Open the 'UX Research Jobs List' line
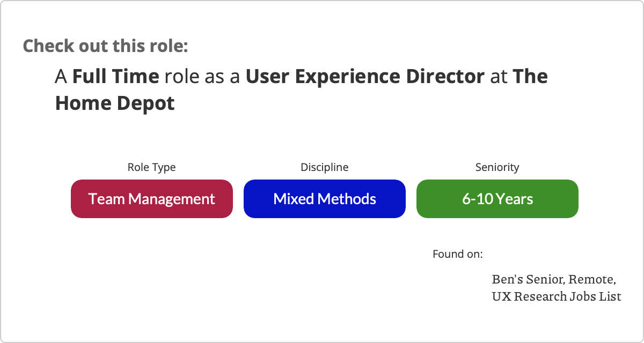This screenshot has width=644, height=343. pyautogui.click(x=557, y=296)
